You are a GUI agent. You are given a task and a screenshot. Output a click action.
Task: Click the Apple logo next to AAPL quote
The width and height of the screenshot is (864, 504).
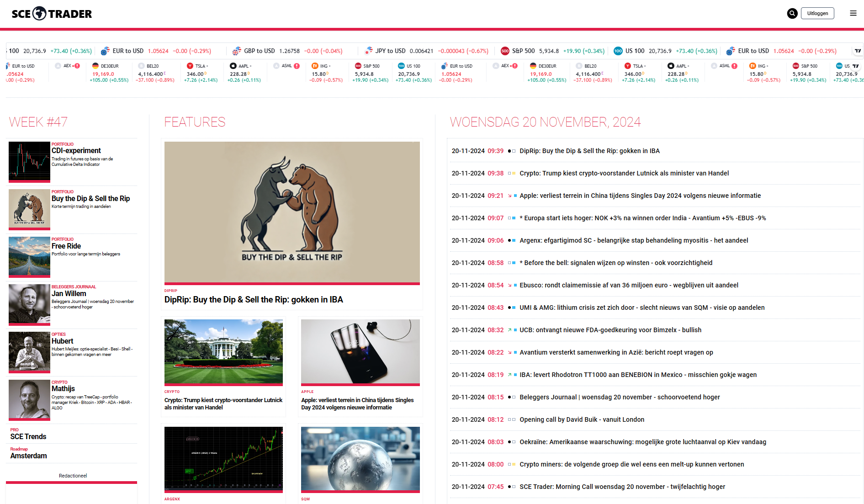pyautogui.click(x=233, y=66)
